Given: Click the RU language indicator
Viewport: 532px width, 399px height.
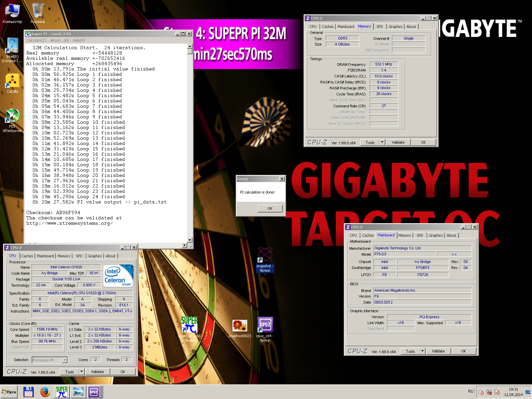Looking at the screenshot, I should click(x=470, y=391).
